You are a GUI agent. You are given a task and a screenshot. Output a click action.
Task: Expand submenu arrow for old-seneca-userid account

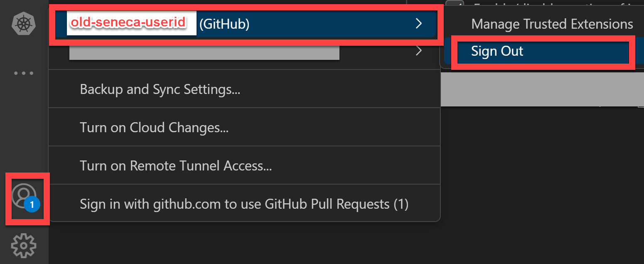[419, 24]
